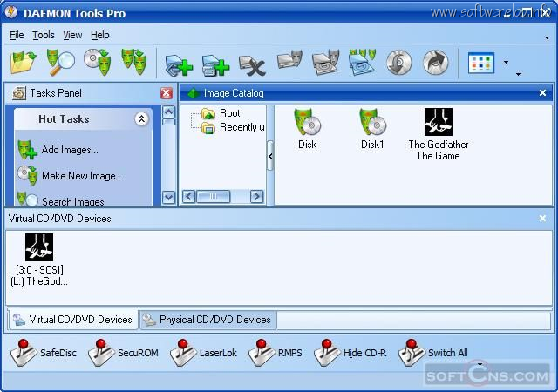Image resolution: width=558 pixels, height=392 pixels.
Task: Add a virtual SCSI drive toolbar icon
Action: (x=179, y=65)
